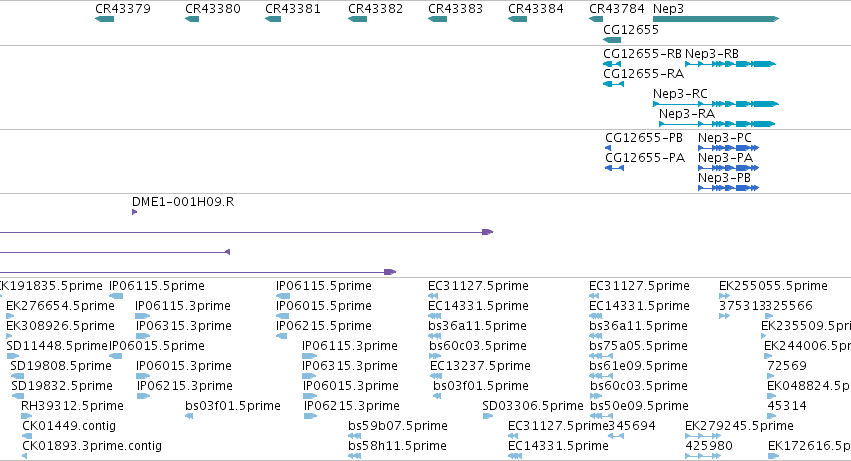This screenshot has width=851, height=461.
Task: Click the 72569 feature label
Action: click(x=787, y=366)
